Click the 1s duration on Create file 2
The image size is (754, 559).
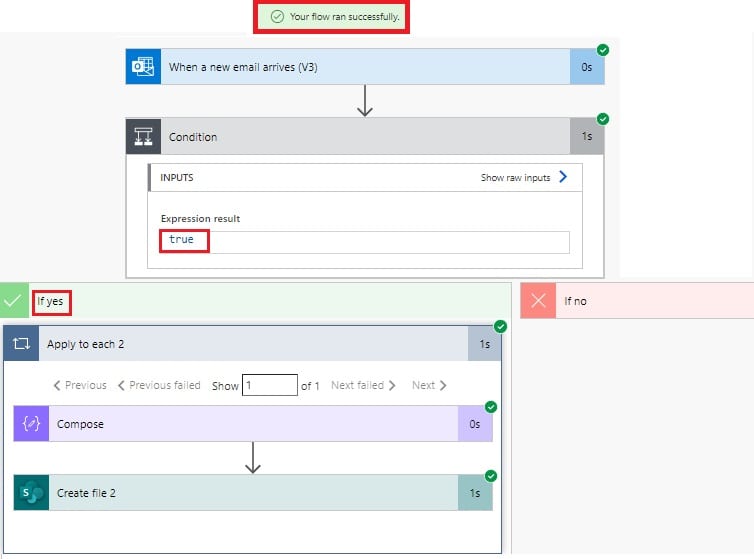(x=475, y=493)
